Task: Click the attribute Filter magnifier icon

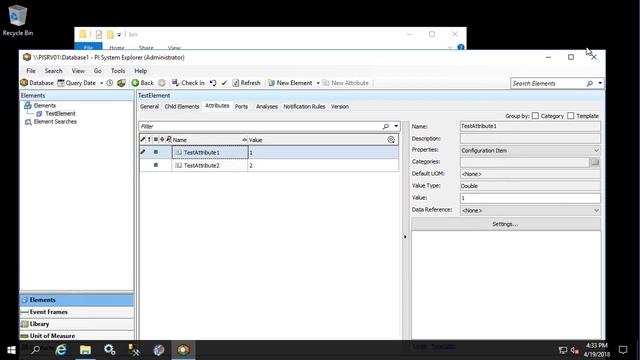Action: [x=385, y=127]
